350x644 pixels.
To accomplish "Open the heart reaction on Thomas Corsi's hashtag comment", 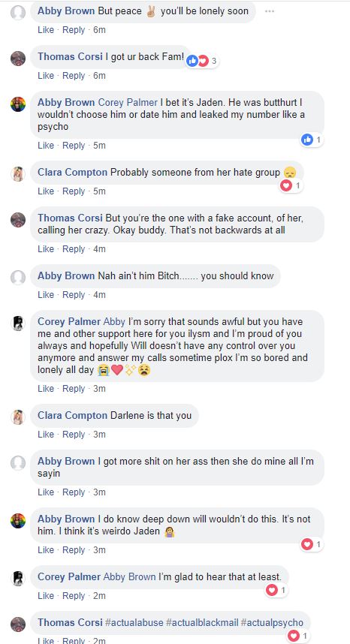I will click(x=298, y=636).
